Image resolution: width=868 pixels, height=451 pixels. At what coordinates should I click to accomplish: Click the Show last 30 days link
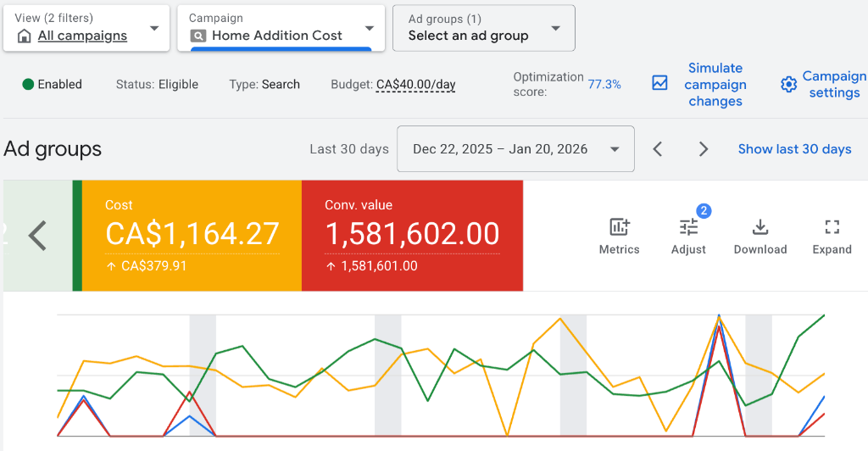pos(794,149)
